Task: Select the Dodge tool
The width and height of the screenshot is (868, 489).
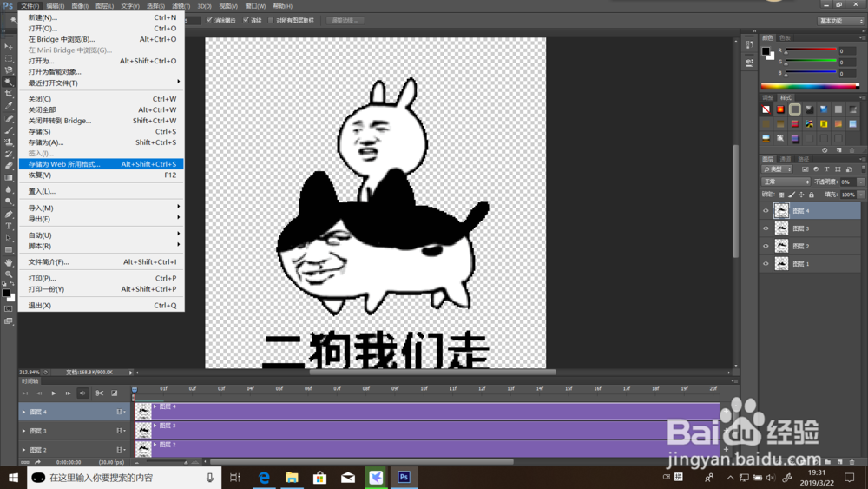Action: tap(9, 202)
